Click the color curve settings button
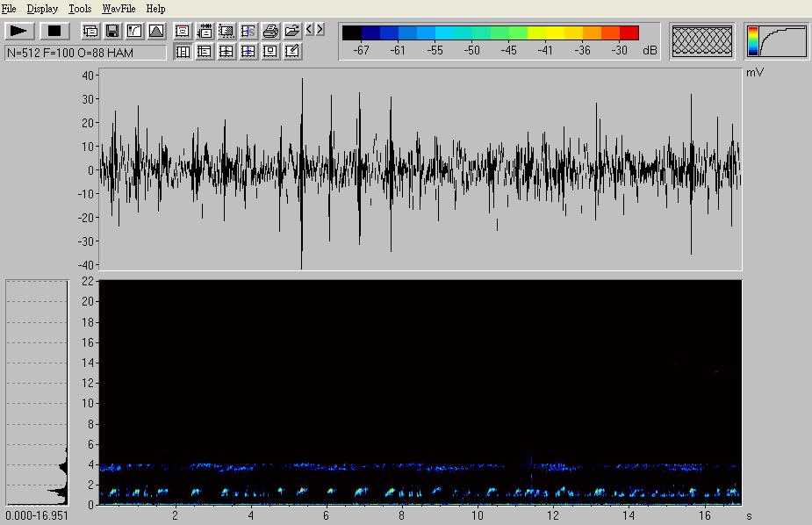 point(777,40)
